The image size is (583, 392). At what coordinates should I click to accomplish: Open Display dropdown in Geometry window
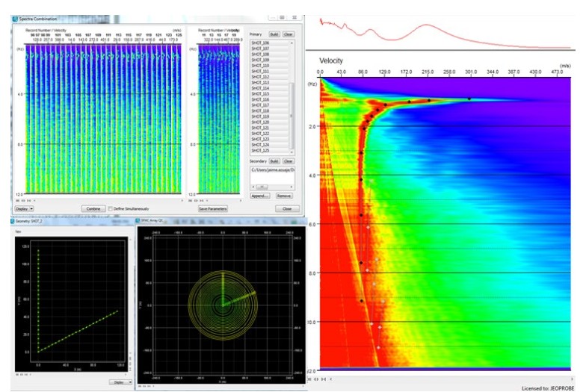point(120,382)
